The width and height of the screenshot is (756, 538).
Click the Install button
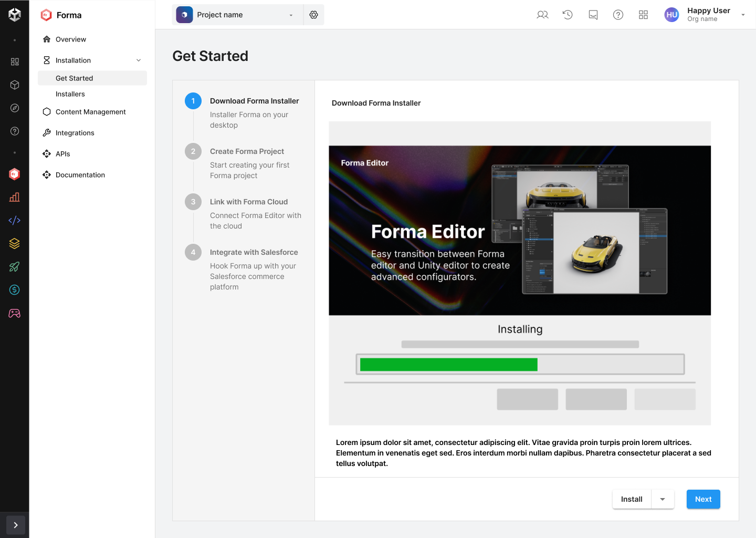click(x=632, y=499)
